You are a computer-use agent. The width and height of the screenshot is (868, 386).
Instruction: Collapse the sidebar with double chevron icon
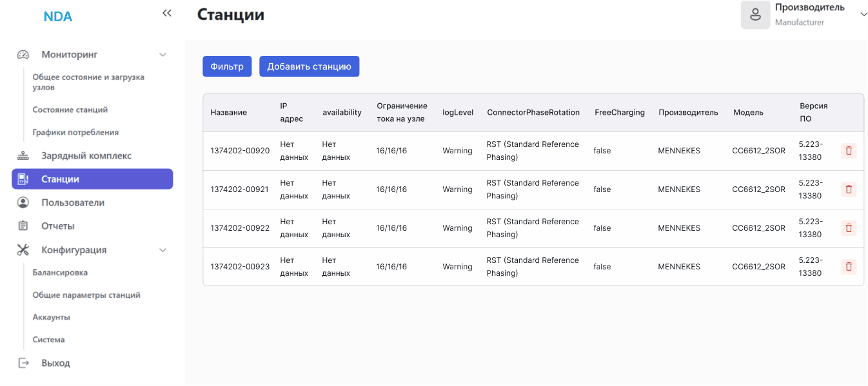[167, 13]
